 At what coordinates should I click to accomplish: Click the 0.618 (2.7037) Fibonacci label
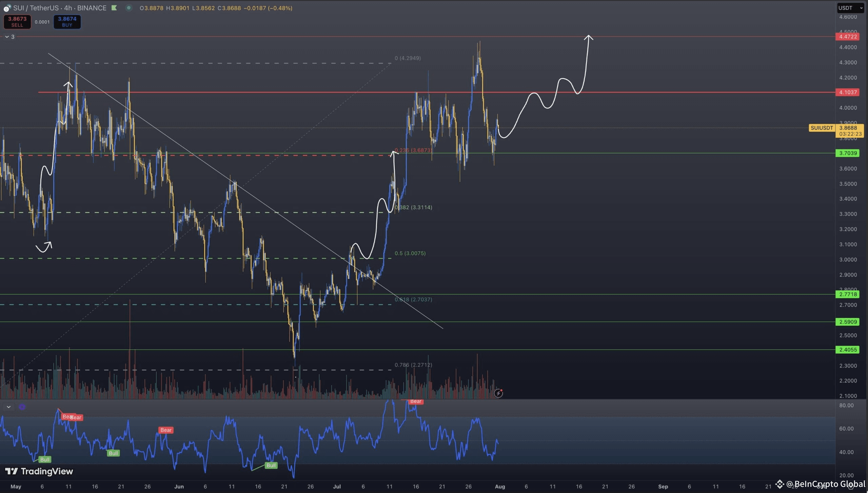pyautogui.click(x=413, y=299)
